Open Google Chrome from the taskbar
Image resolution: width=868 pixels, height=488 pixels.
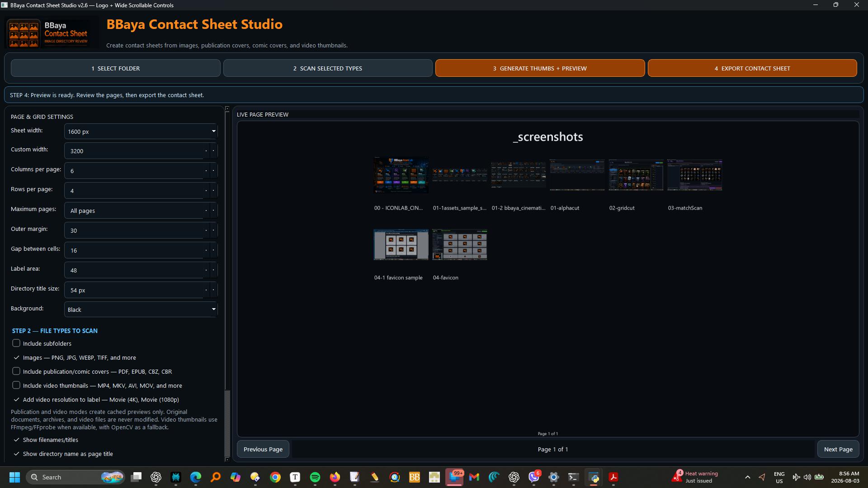tap(275, 477)
